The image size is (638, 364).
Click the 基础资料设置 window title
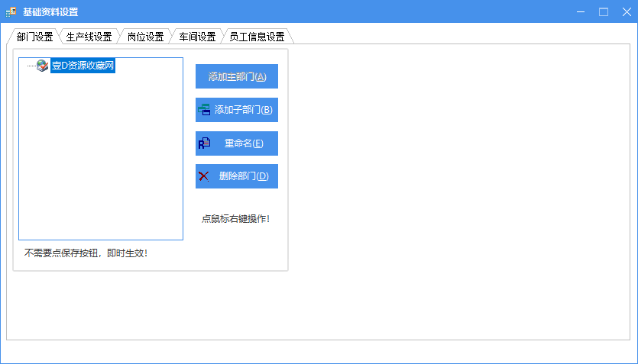pos(50,12)
